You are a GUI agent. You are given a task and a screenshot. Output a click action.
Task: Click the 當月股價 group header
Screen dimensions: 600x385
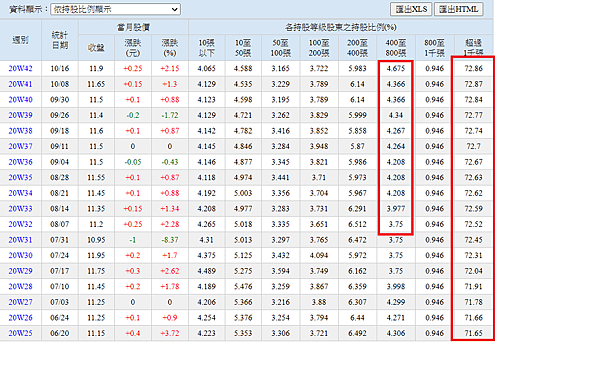click(x=133, y=27)
